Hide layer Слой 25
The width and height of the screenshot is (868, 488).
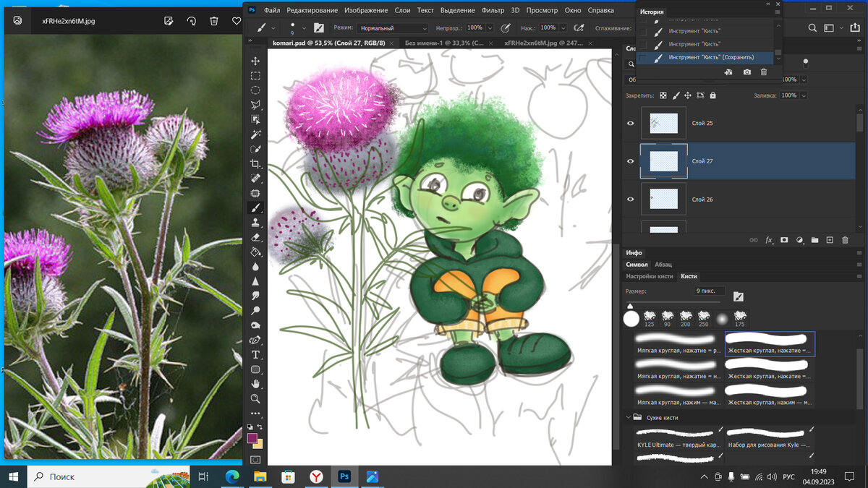pos(630,124)
